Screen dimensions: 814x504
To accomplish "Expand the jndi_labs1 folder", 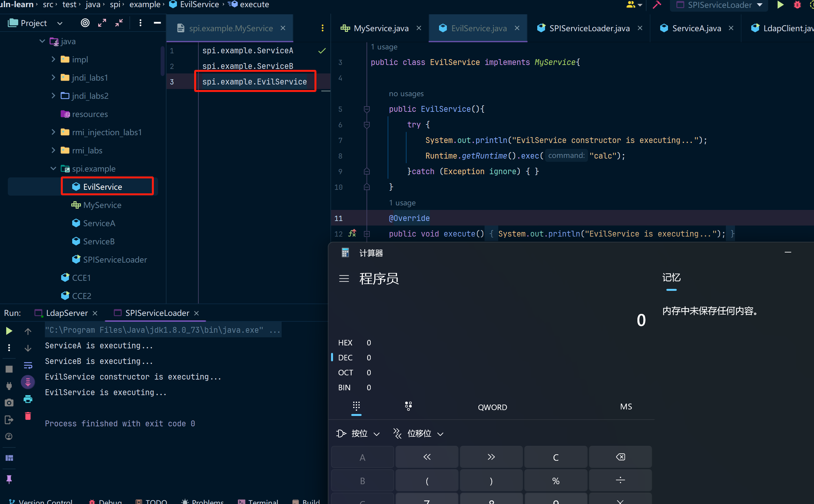I will (x=53, y=77).
